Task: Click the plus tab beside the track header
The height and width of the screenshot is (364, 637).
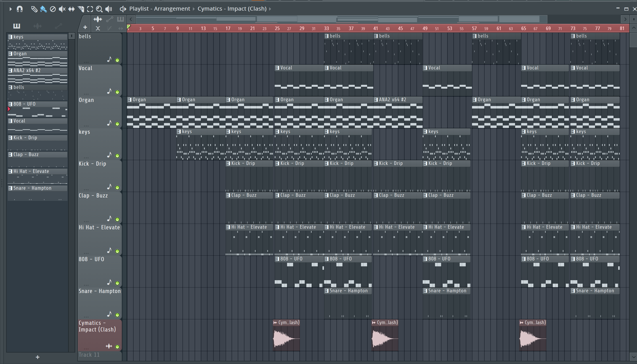Action: (x=85, y=27)
